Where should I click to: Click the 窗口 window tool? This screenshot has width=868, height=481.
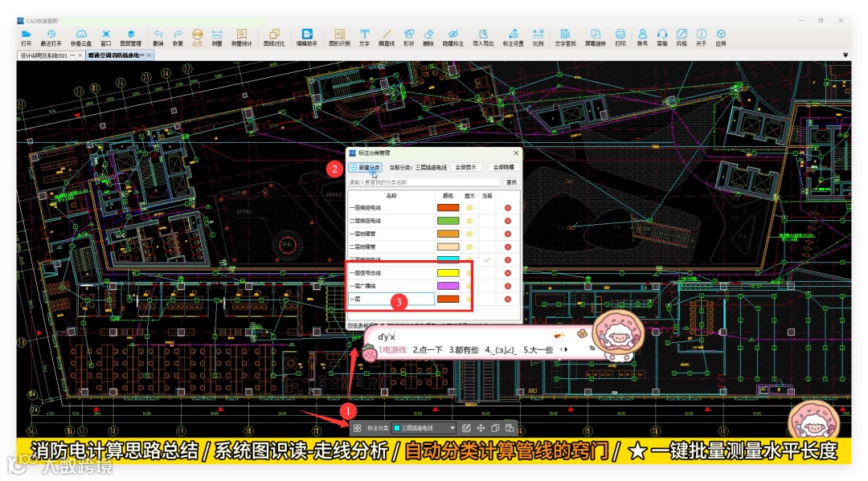pos(106,38)
